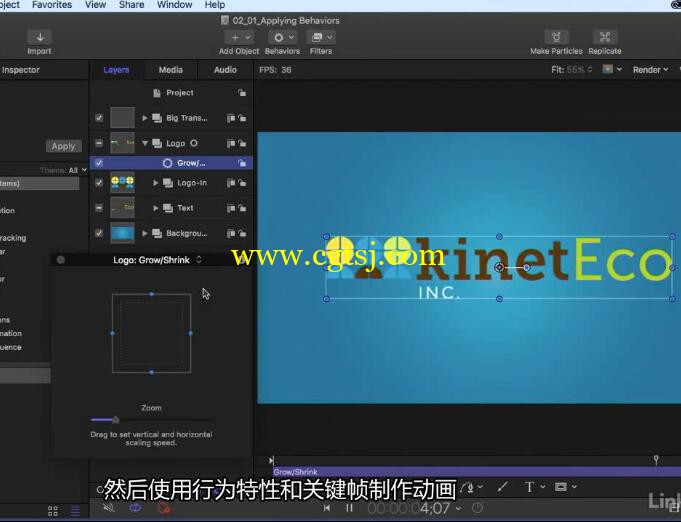Open the color channels dropdown
The width and height of the screenshot is (681, 522).
coord(612,69)
